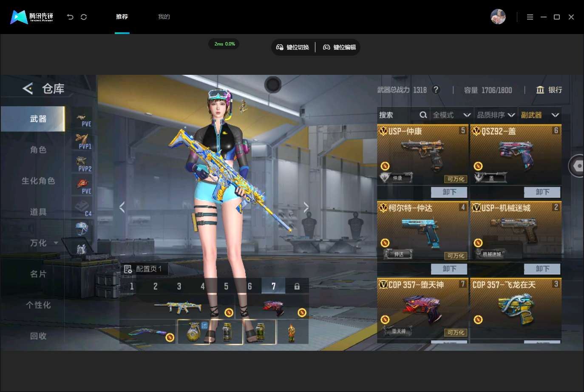The width and height of the screenshot is (584, 392).
Task: Select loadout slot number 5
Action: [x=226, y=286]
